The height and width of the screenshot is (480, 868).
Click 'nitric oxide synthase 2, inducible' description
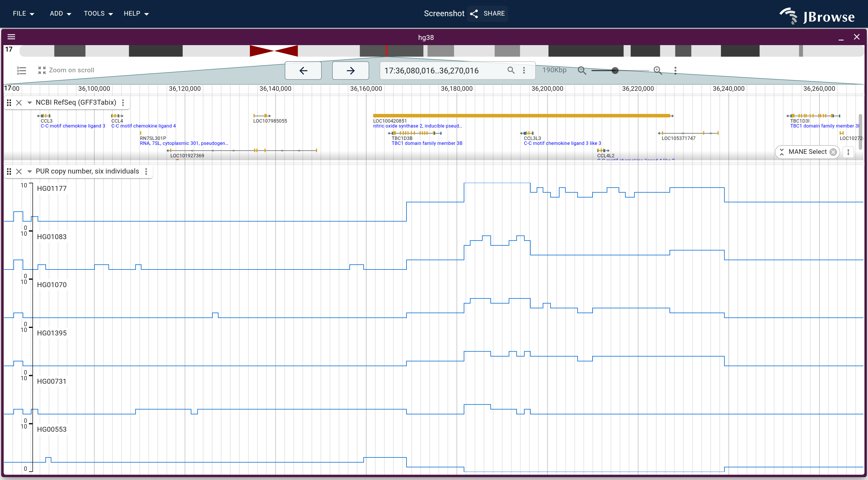pos(418,126)
